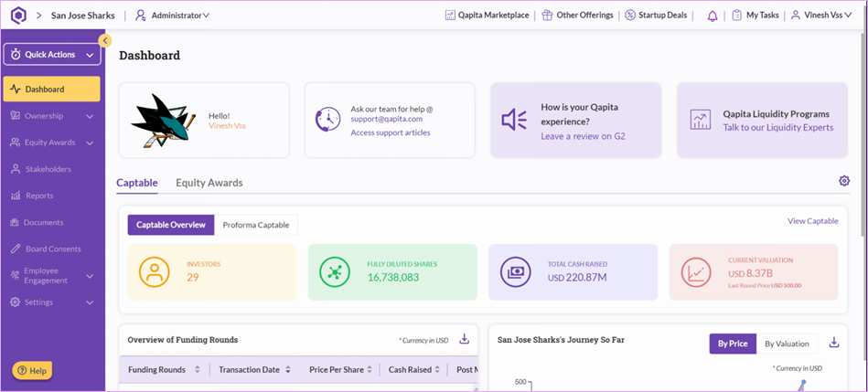Click the Current Valuation chart icon
The height and width of the screenshot is (392, 868).
696,272
